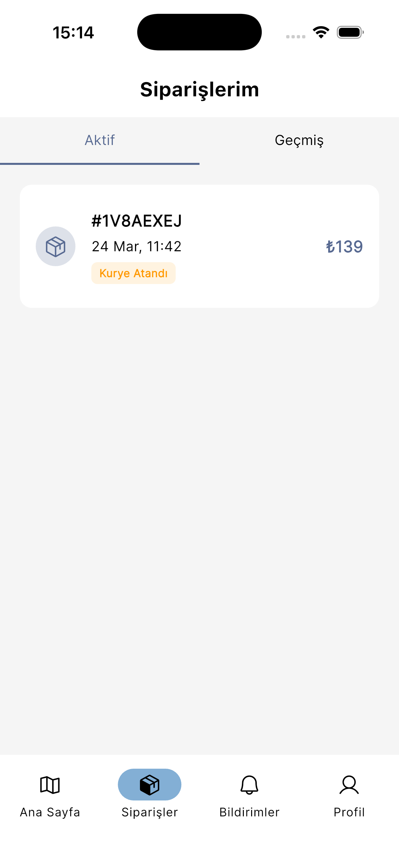399x868 pixels.
Task: Switch to the Aktif tab
Action: 100,140
